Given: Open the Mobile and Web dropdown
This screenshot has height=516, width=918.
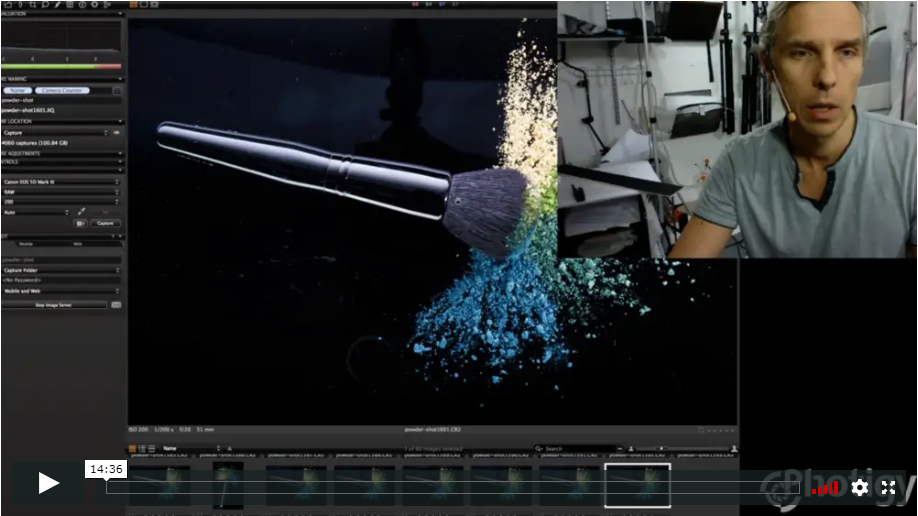Looking at the screenshot, I should pyautogui.click(x=61, y=291).
